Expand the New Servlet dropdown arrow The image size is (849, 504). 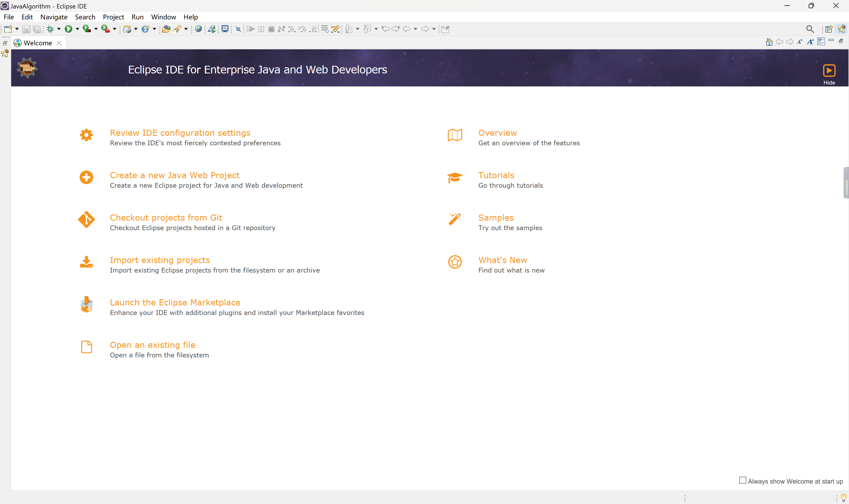click(x=154, y=29)
